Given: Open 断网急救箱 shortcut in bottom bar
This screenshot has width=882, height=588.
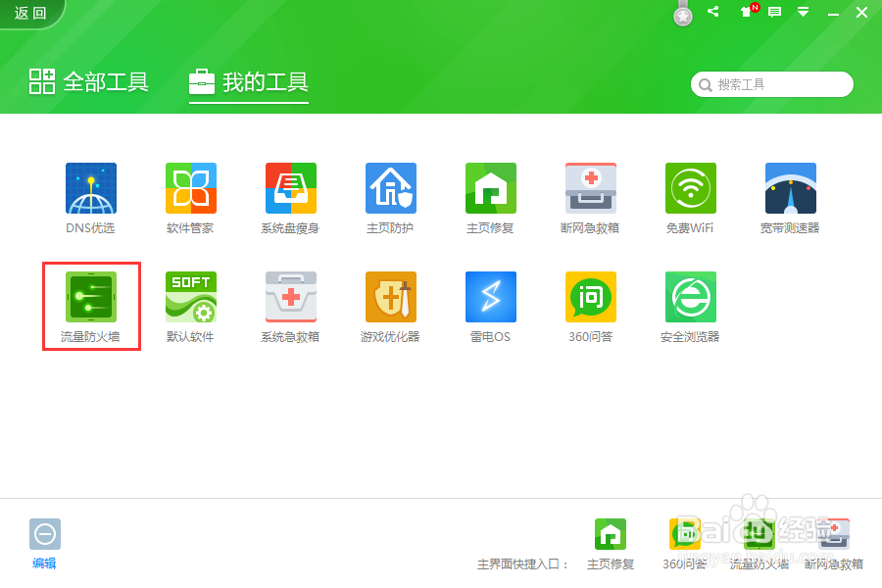Looking at the screenshot, I should (834, 534).
